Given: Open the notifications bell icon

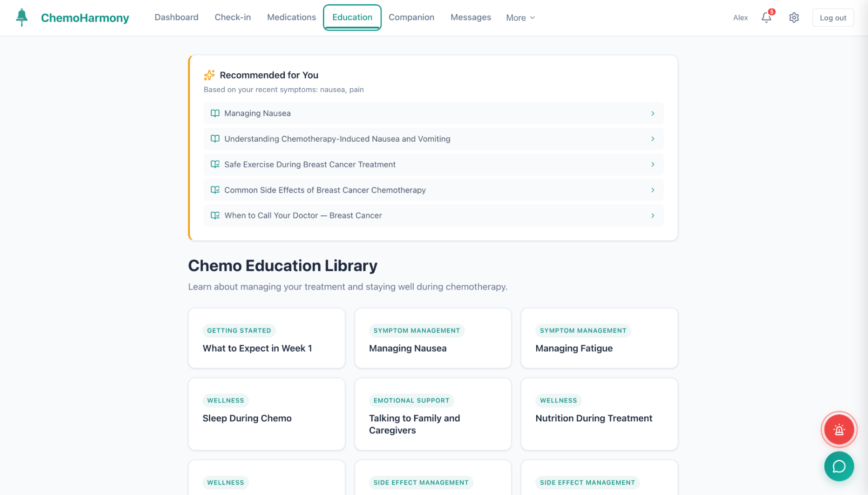Looking at the screenshot, I should [766, 18].
